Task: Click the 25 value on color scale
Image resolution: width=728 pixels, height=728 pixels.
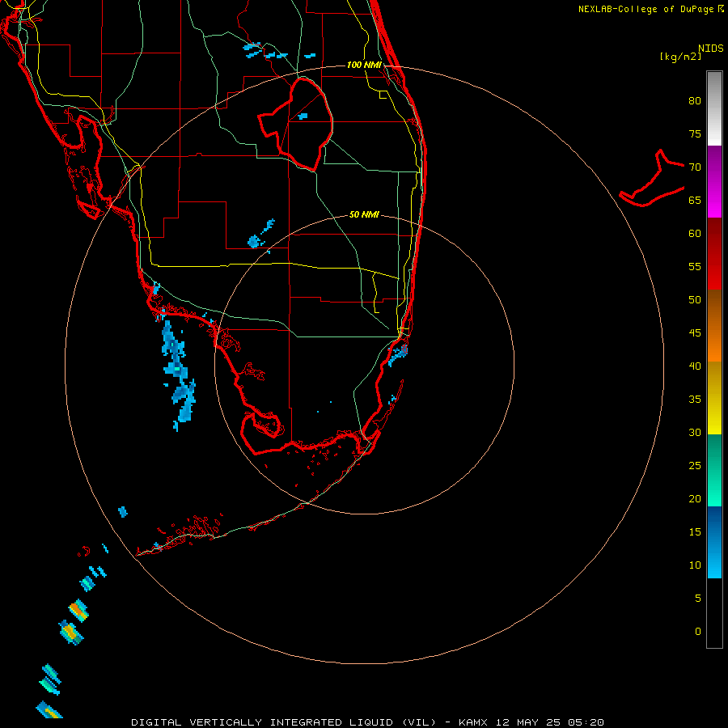Action: [x=695, y=465]
